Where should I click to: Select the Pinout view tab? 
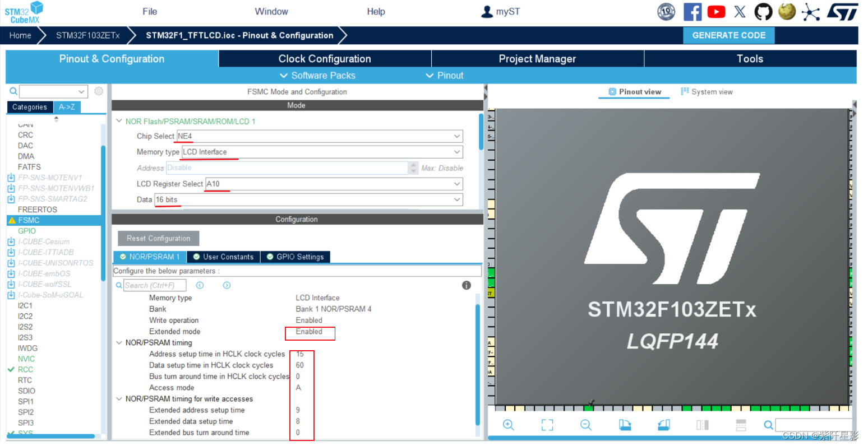(x=635, y=92)
